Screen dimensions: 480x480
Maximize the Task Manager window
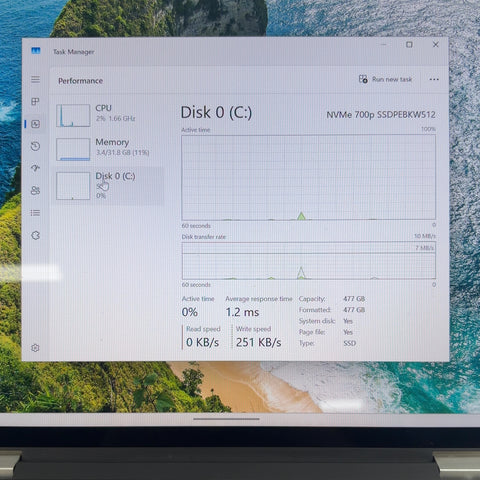pyautogui.click(x=409, y=45)
